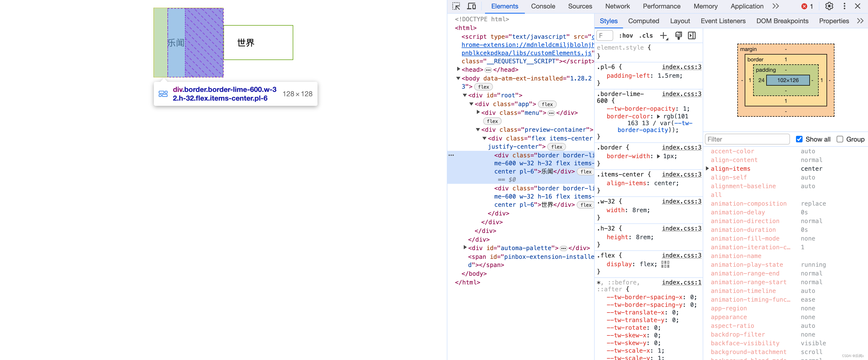Toggle the device toolbar icon
Viewport: 868px width, 360px height.
tap(471, 6)
